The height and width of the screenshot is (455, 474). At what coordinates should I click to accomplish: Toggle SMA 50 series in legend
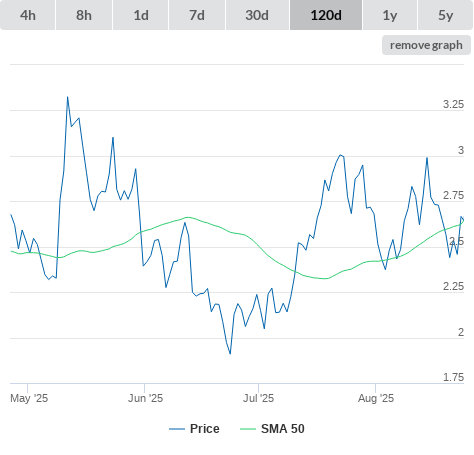pos(283,429)
